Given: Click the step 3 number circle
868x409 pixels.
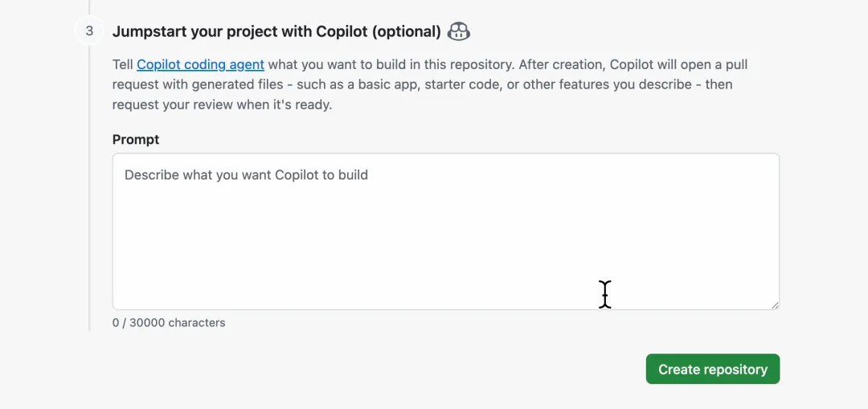Looking at the screenshot, I should point(89,31).
